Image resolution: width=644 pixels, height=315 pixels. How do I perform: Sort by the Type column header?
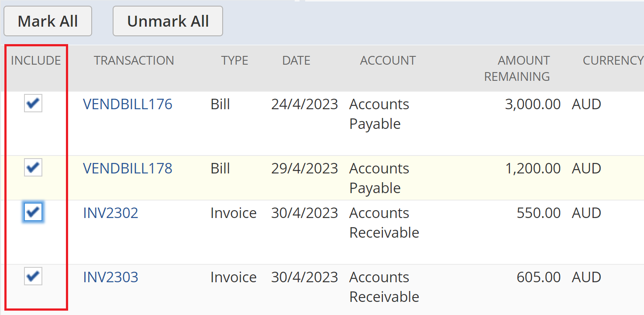point(234,60)
